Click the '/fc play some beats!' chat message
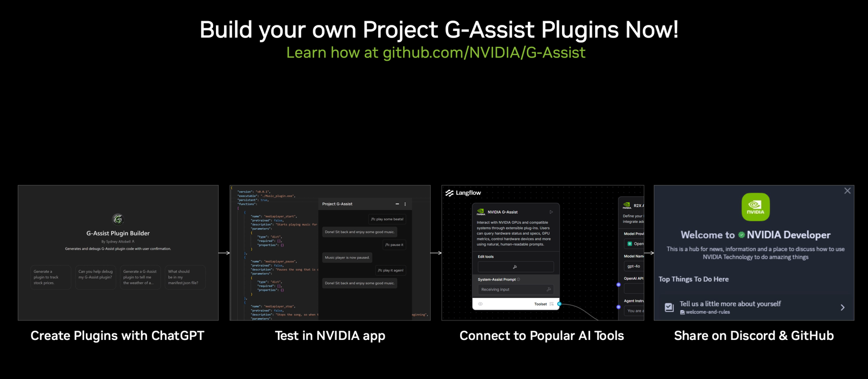The width and height of the screenshot is (868, 379). point(387,219)
